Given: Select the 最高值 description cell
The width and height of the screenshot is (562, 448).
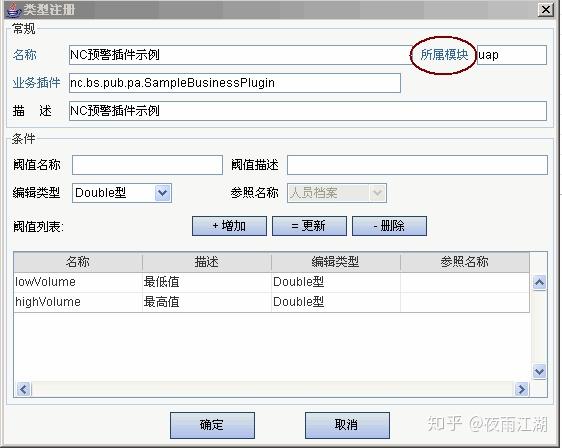Looking at the screenshot, I should [207, 302].
